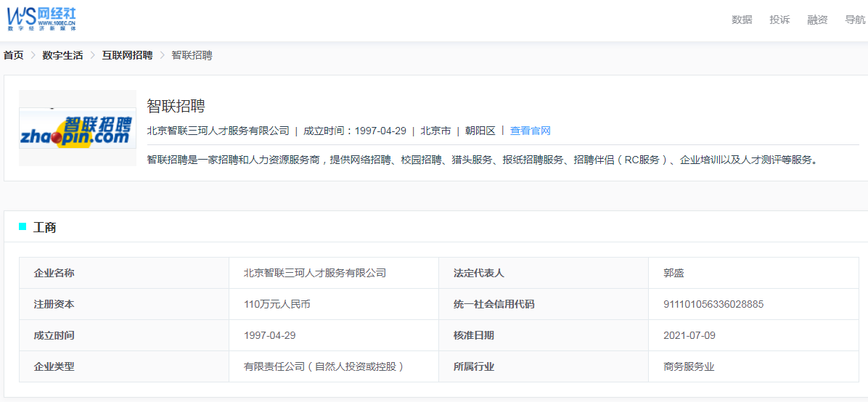
Task: Open the 融资 menu item
Action: [818, 20]
